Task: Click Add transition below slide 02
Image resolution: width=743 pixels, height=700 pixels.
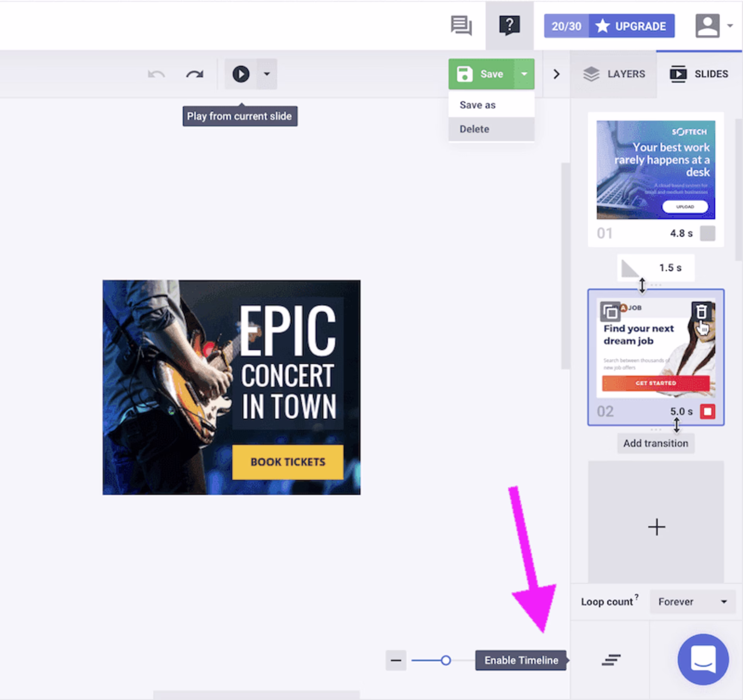Action: pos(656,443)
